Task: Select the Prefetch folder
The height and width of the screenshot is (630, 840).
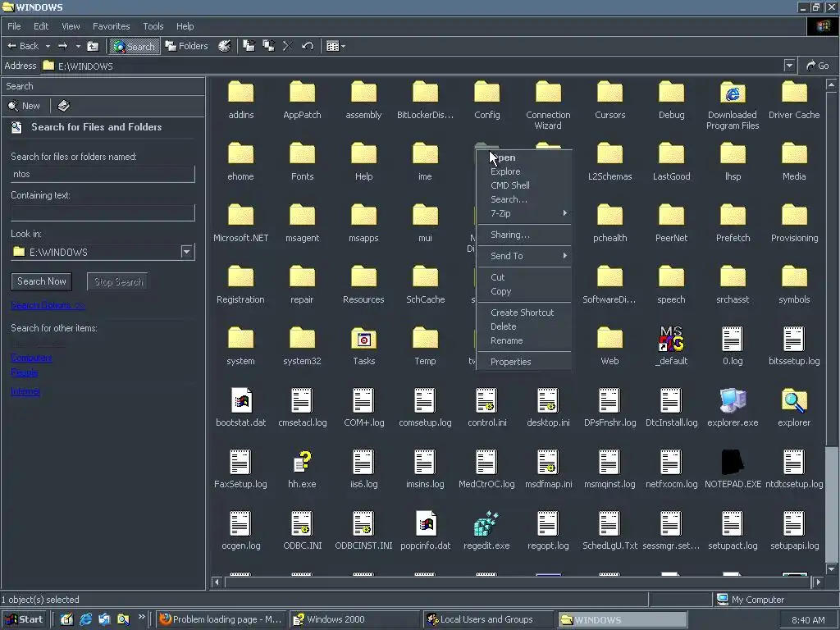Action: pos(733,223)
